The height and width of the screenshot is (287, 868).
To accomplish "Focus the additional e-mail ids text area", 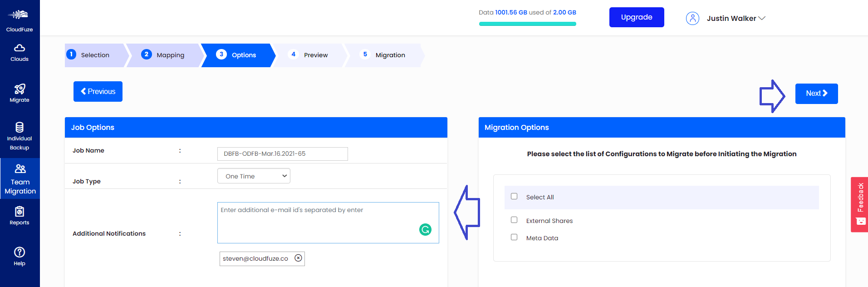I will 328,223.
